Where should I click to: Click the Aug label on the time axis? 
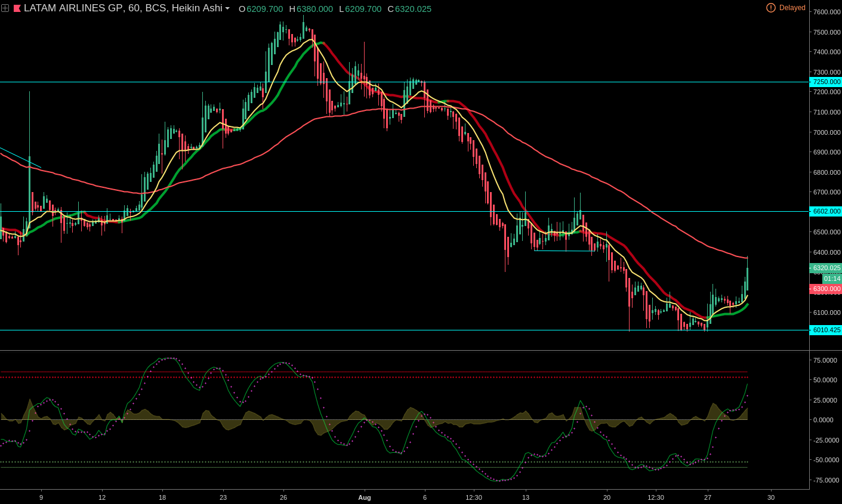click(x=365, y=497)
